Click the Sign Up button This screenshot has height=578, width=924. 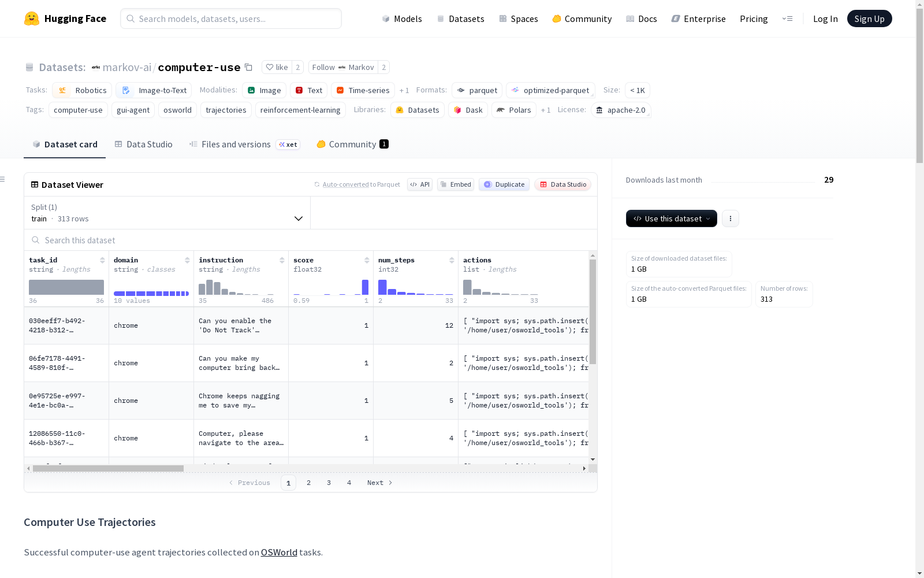[869, 18]
